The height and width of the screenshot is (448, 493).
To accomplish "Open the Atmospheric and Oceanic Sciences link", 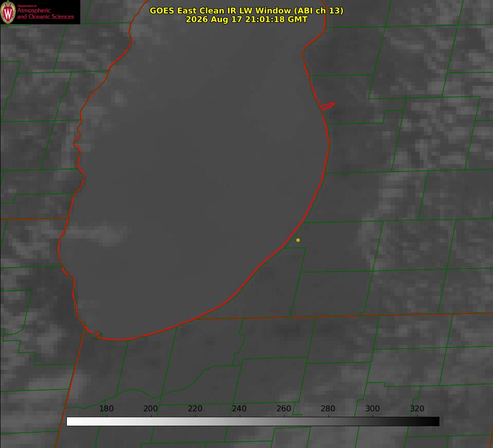I will [x=46, y=13].
